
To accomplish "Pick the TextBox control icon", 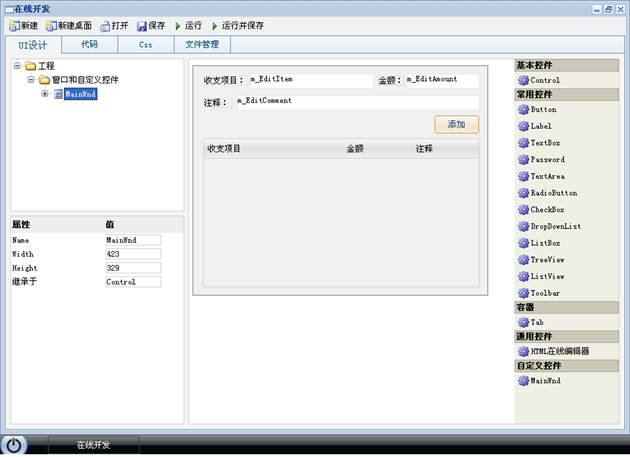I will (523, 143).
